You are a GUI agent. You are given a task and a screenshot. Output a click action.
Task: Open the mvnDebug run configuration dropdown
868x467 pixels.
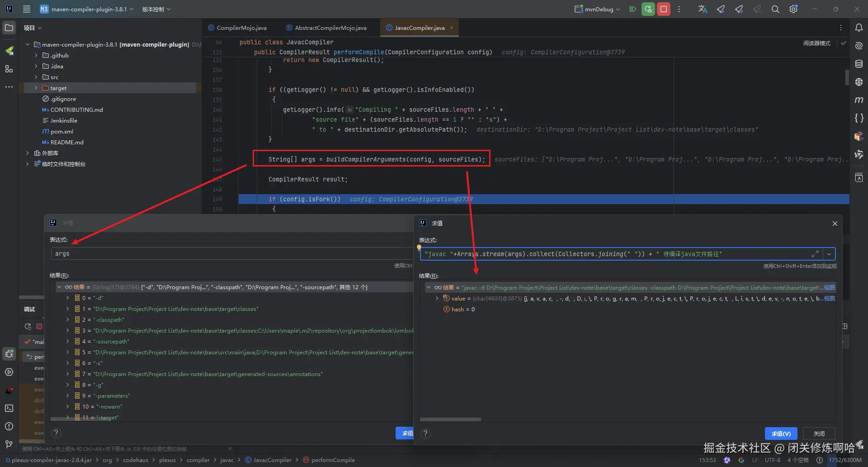[597, 9]
